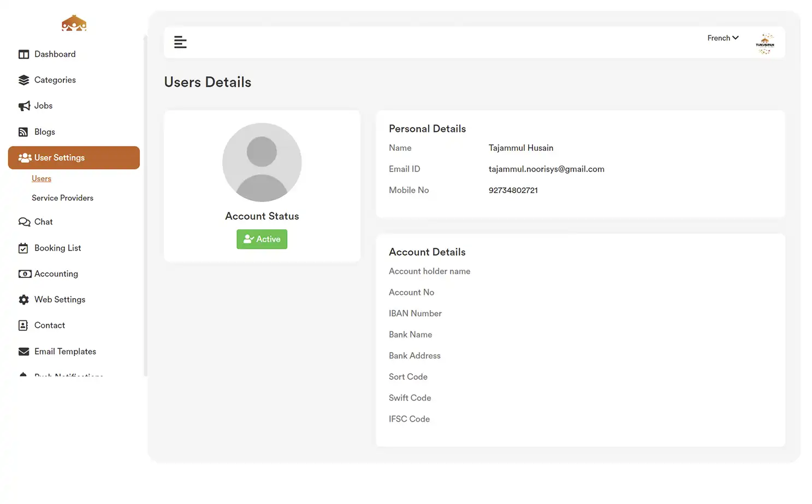Viewport: 812px width, 504px height.
Task: Switch to the Service Providers tab
Action: 62,198
